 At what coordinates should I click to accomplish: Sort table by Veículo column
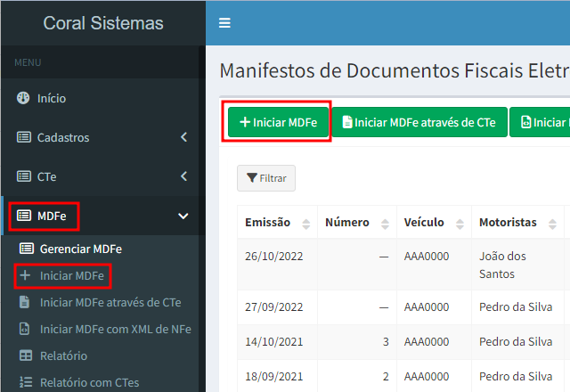tap(459, 223)
